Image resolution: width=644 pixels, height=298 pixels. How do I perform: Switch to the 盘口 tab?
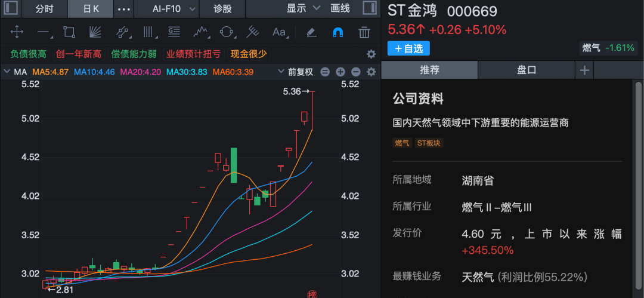tap(526, 70)
